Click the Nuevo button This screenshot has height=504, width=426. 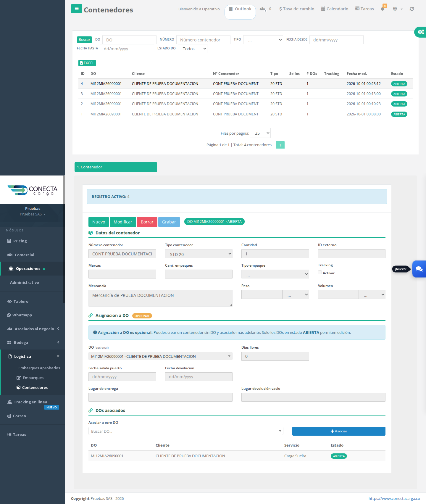[99, 222]
